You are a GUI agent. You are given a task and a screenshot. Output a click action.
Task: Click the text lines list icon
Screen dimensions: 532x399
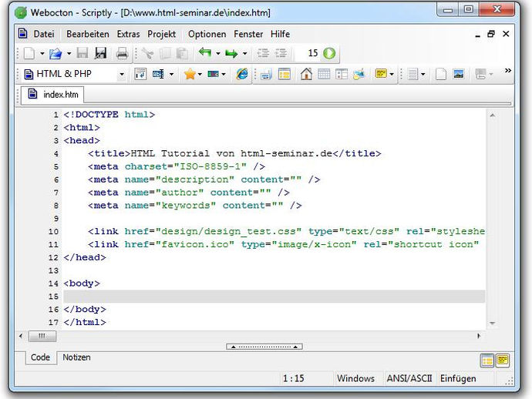click(412, 74)
